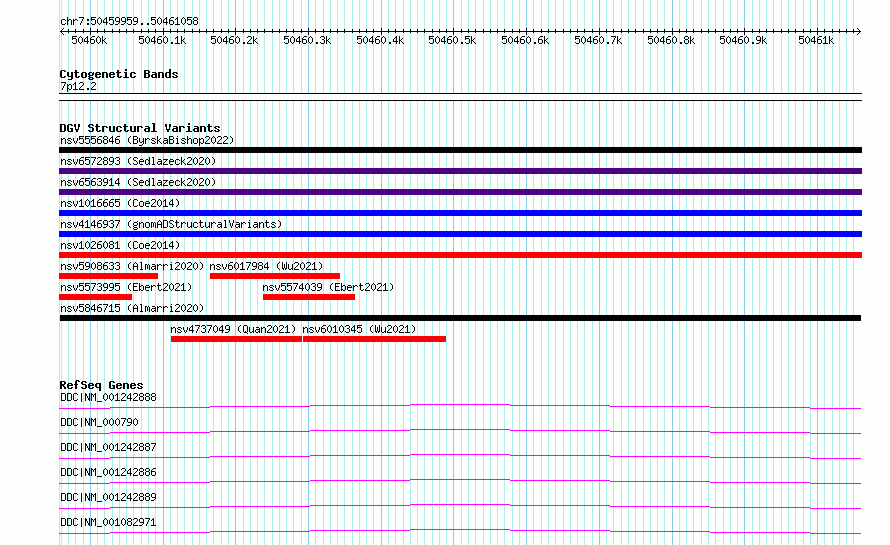Select the blue bar under nsv4146937
The height and width of the screenshot is (545, 890).
pyautogui.click(x=460, y=234)
